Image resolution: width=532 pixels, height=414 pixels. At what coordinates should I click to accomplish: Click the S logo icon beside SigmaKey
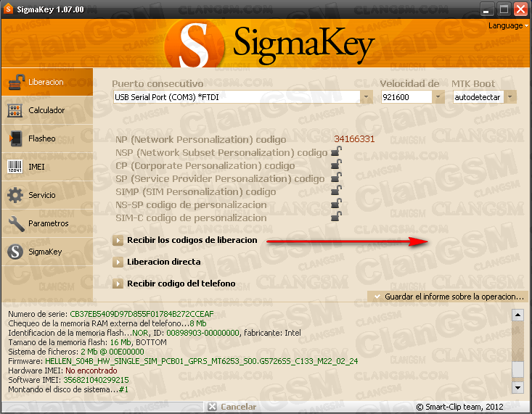click(x=15, y=252)
